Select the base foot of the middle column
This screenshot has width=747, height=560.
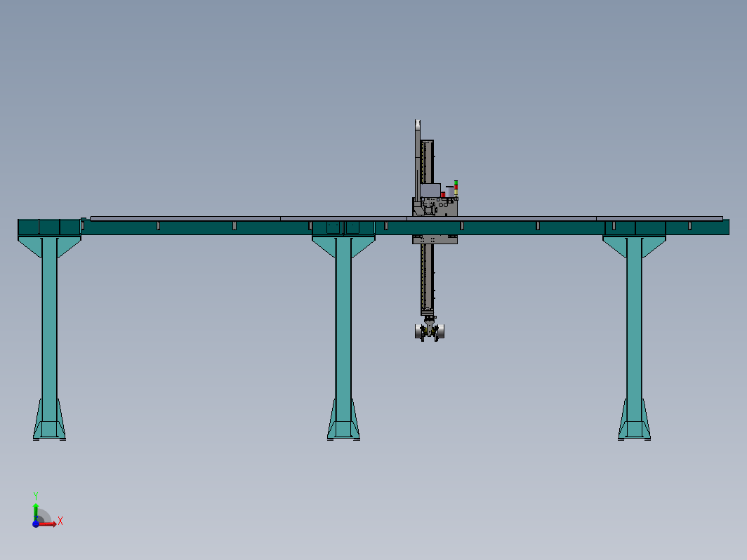coord(343,420)
